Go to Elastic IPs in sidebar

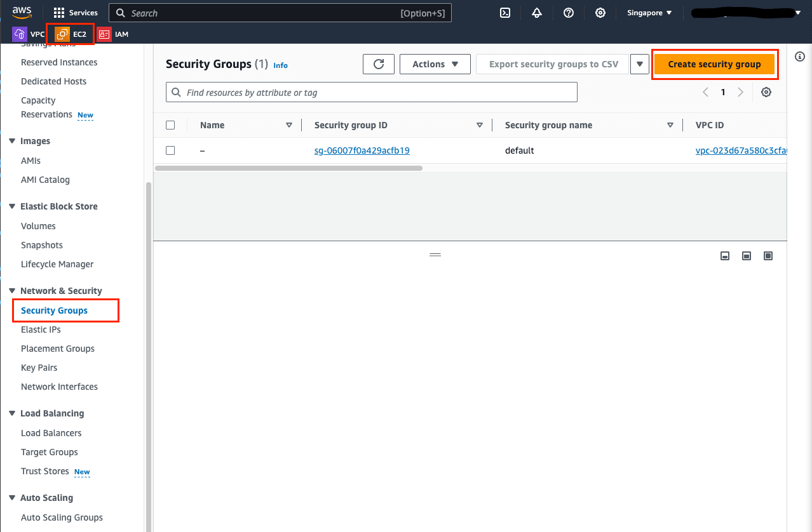point(41,329)
